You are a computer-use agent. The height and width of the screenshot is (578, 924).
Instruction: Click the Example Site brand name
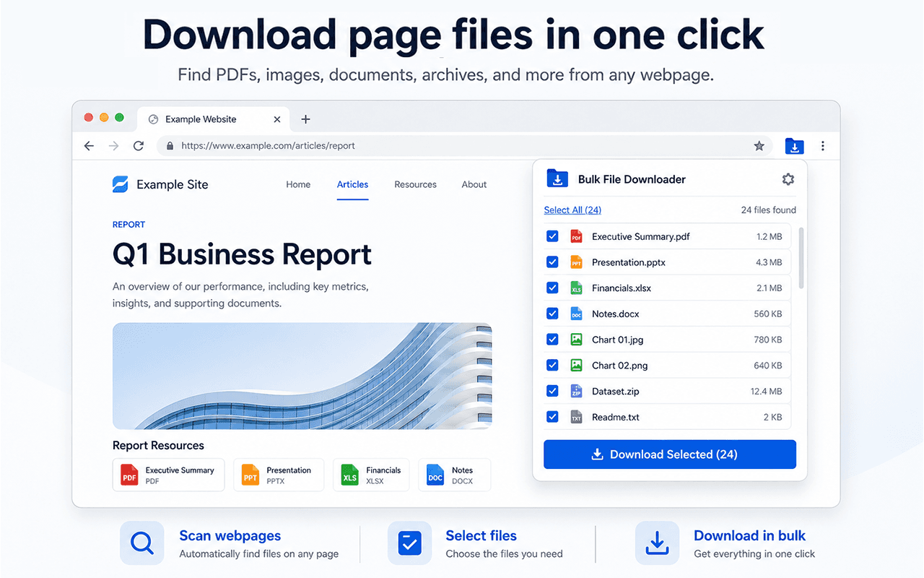point(173,184)
